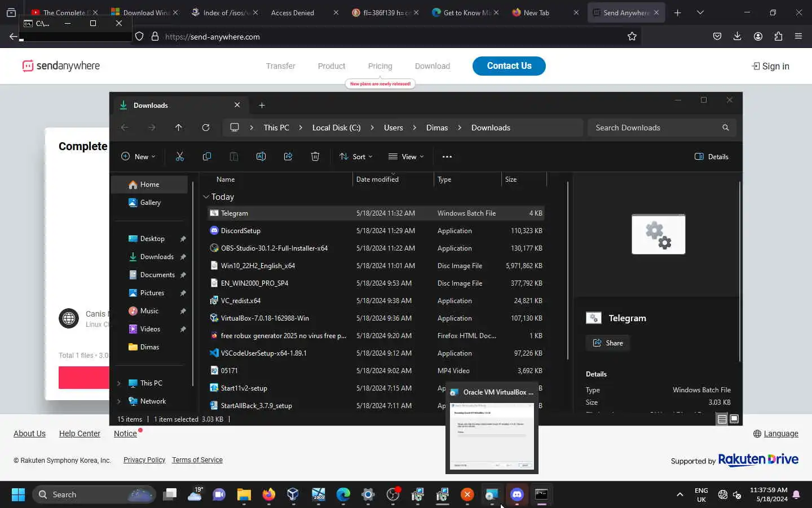Click the Cut icon in Explorer toolbar
The image size is (812, 508).
coord(180,156)
